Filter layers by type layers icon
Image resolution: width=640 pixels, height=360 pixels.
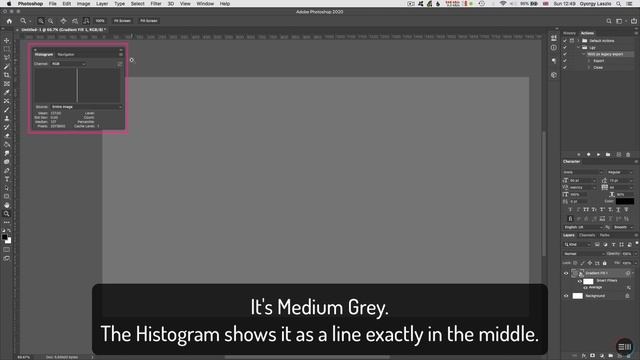(613, 244)
